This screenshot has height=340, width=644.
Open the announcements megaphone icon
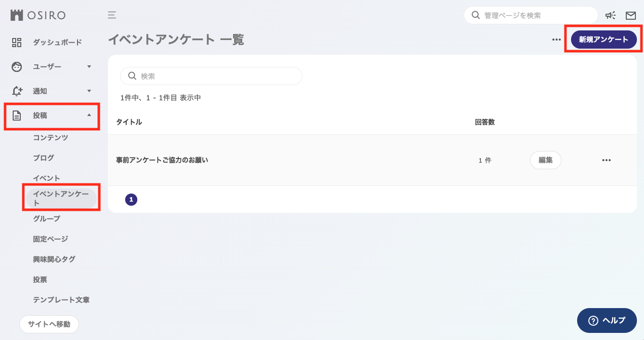pos(610,15)
